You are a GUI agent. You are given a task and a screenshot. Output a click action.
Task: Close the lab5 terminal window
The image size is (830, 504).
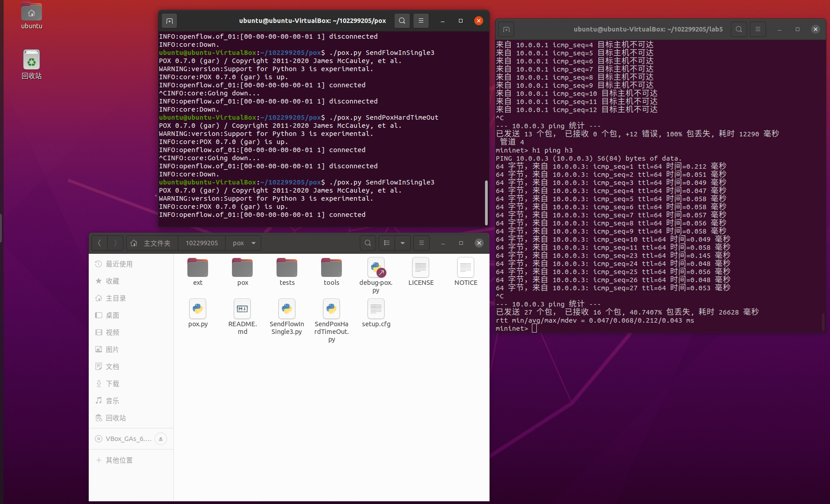[x=816, y=29]
